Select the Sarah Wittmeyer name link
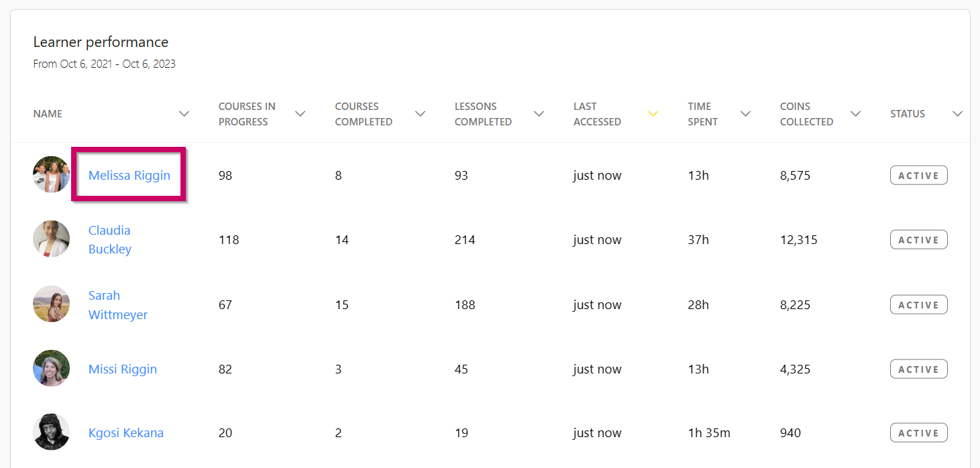Viewport: 980px width, 468px height. click(118, 305)
